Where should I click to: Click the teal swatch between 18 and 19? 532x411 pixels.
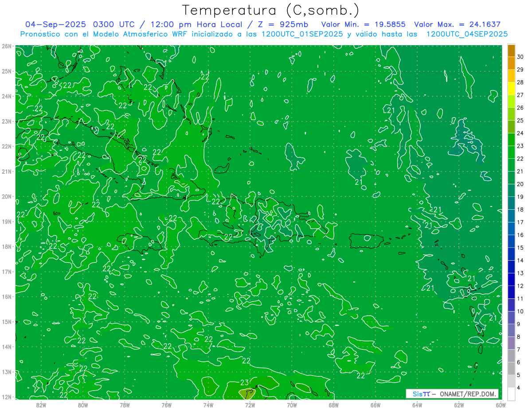pyautogui.click(x=511, y=204)
